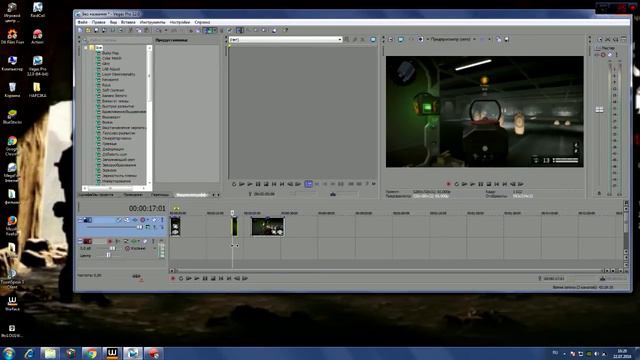
Task: Select the Color Match effect in list
Action: (111, 58)
